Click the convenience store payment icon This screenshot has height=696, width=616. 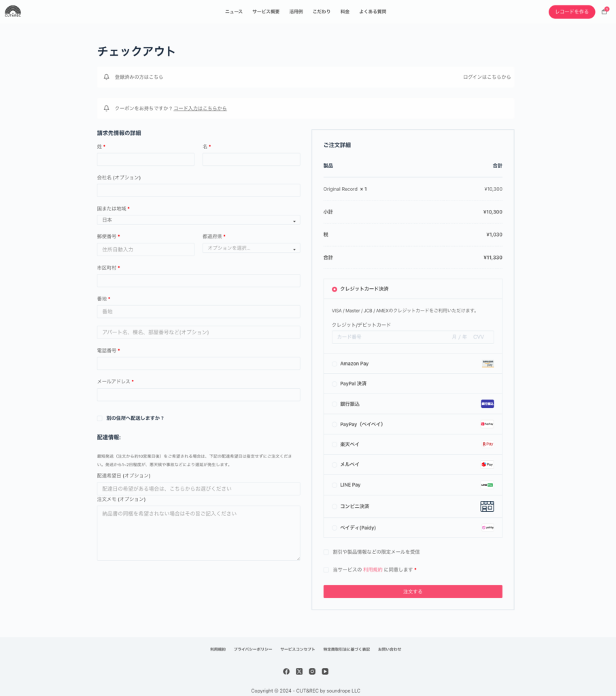pos(487,506)
